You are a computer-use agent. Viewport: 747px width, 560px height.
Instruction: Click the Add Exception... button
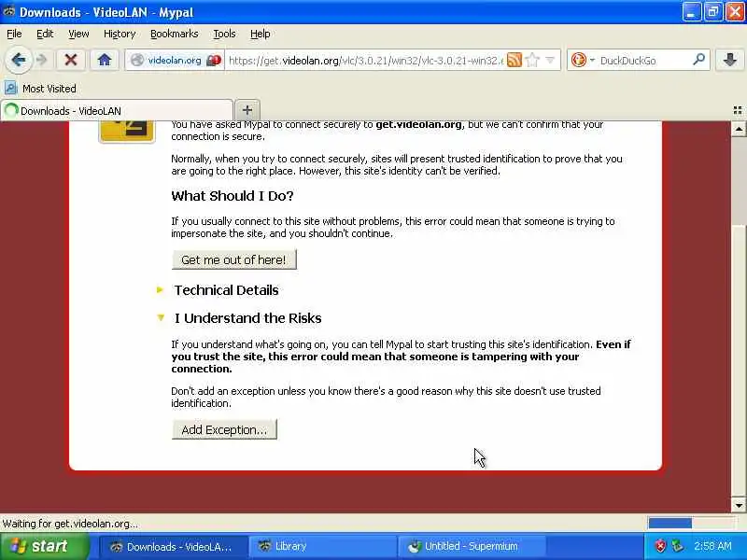224,429
